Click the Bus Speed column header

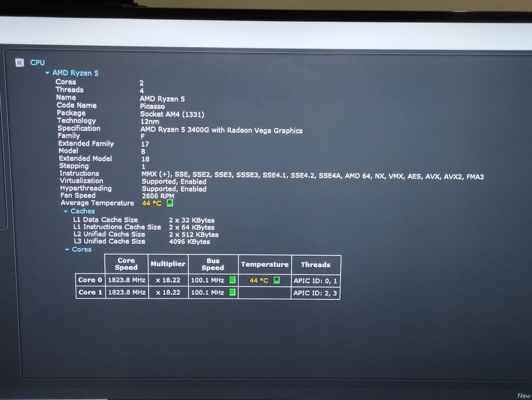(x=213, y=264)
